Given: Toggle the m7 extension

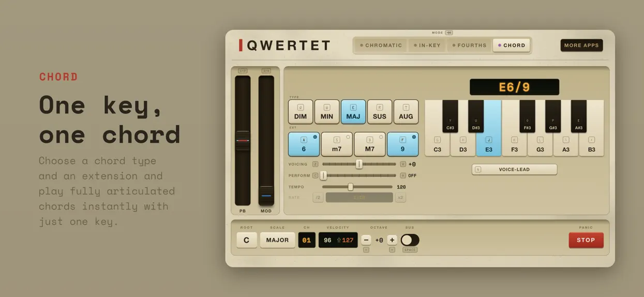Looking at the screenshot, I should click(337, 144).
